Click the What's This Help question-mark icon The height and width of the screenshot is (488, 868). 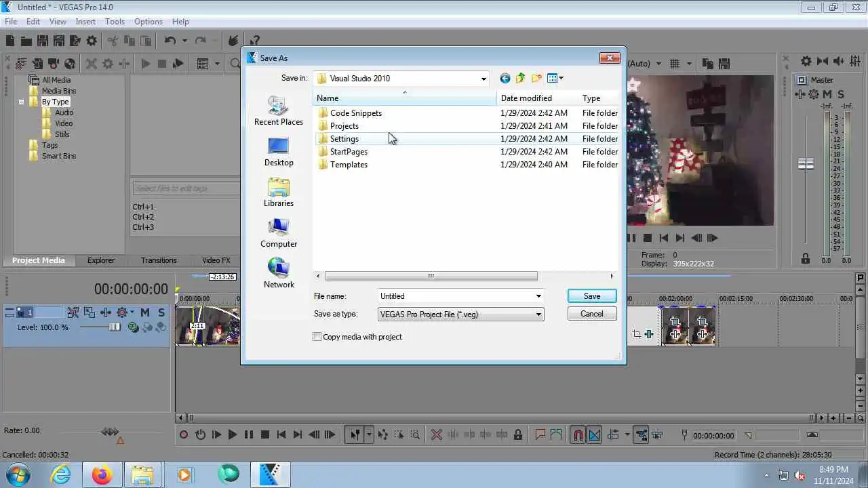coord(254,41)
